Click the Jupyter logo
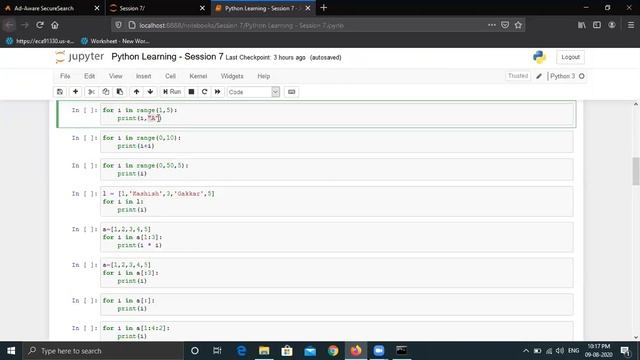The image size is (640, 360). [x=80, y=57]
